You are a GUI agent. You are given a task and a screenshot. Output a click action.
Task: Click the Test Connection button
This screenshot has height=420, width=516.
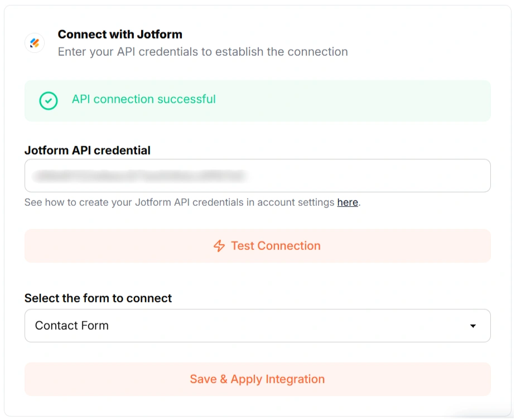(257, 245)
